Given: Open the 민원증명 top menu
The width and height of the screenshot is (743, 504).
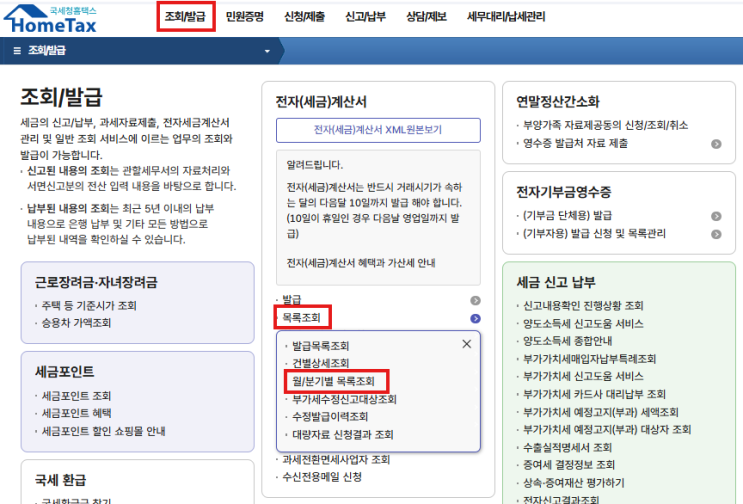Looking at the screenshot, I should coord(245,17).
